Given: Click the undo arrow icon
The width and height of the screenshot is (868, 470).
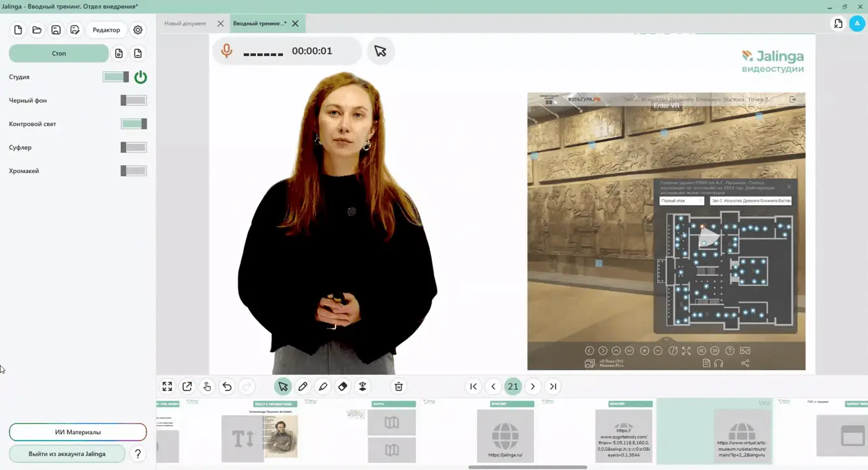Looking at the screenshot, I should pyautogui.click(x=227, y=386).
